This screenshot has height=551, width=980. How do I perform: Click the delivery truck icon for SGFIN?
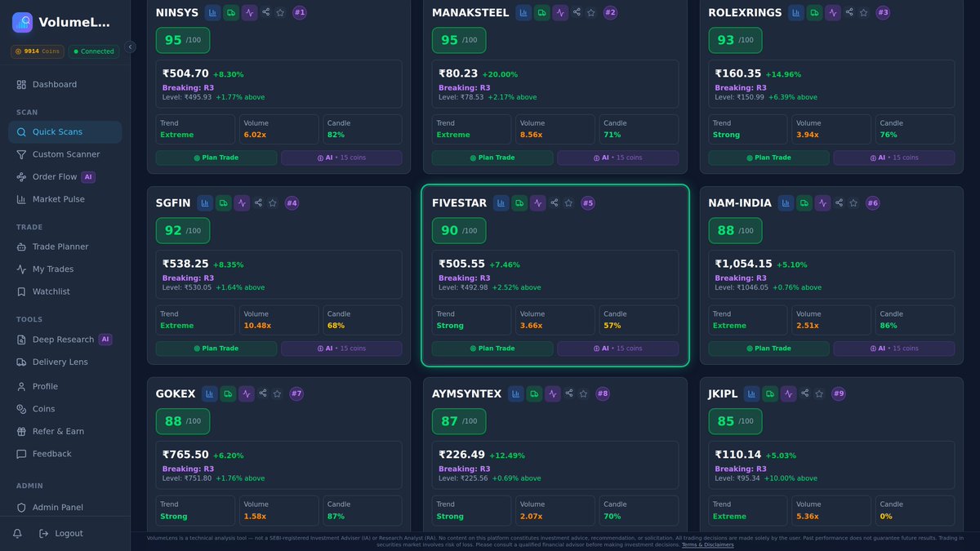coord(223,203)
